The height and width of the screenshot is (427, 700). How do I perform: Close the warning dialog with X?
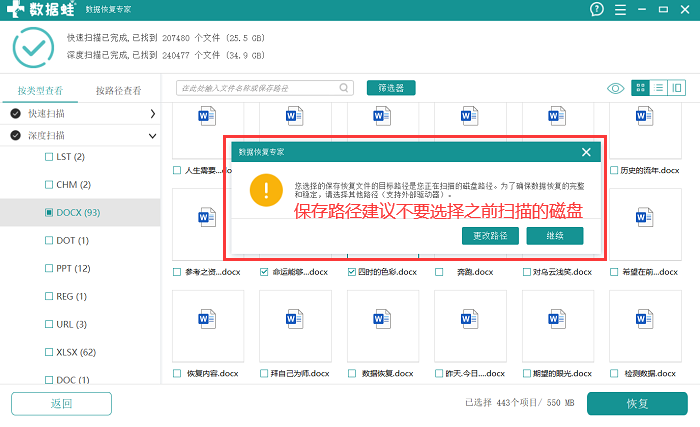(x=586, y=152)
